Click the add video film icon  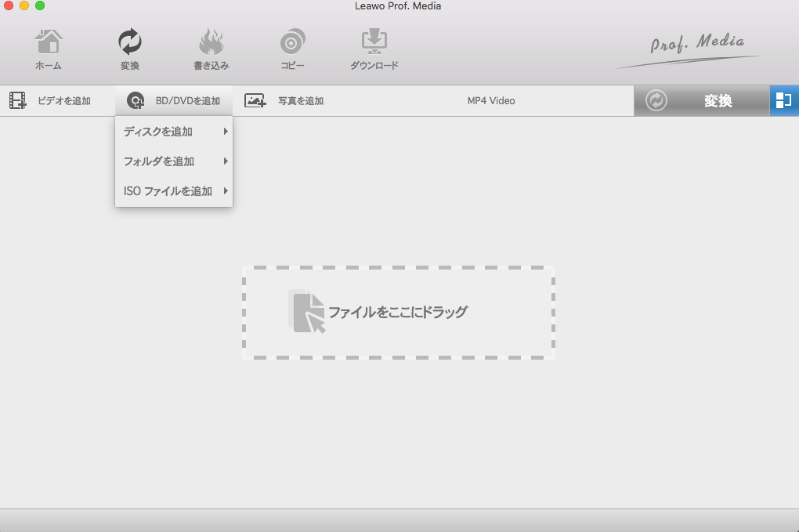click(x=18, y=101)
